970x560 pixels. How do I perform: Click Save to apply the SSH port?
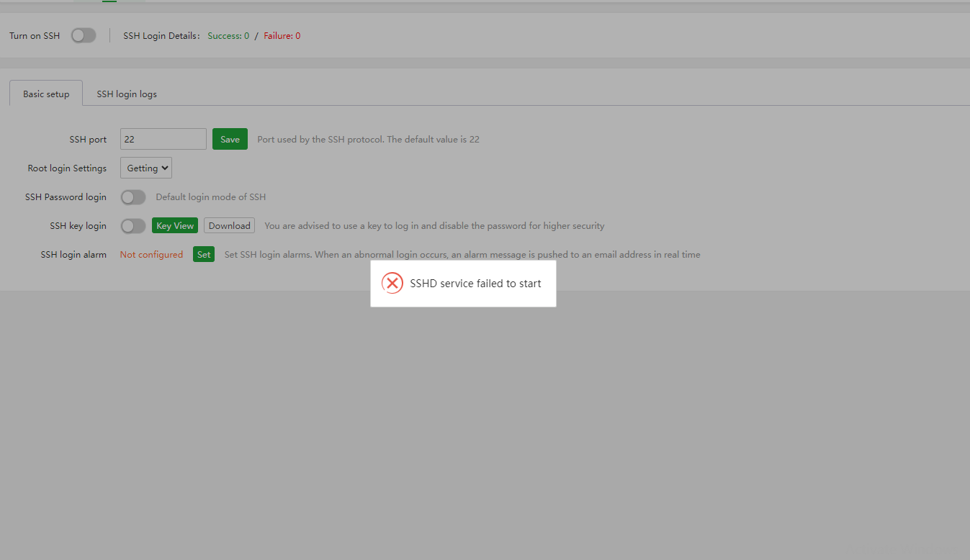(x=230, y=139)
